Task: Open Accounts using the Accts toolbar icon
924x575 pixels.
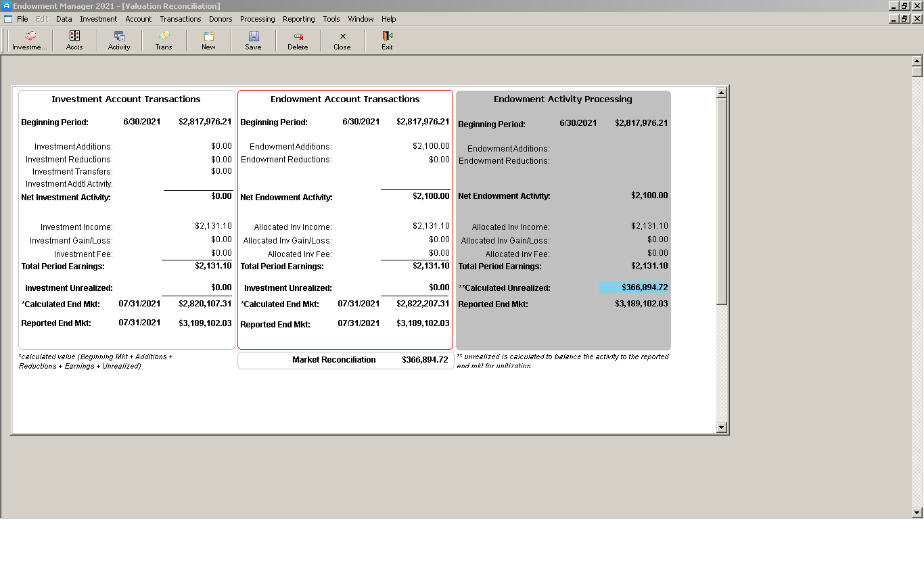Action: (x=74, y=41)
